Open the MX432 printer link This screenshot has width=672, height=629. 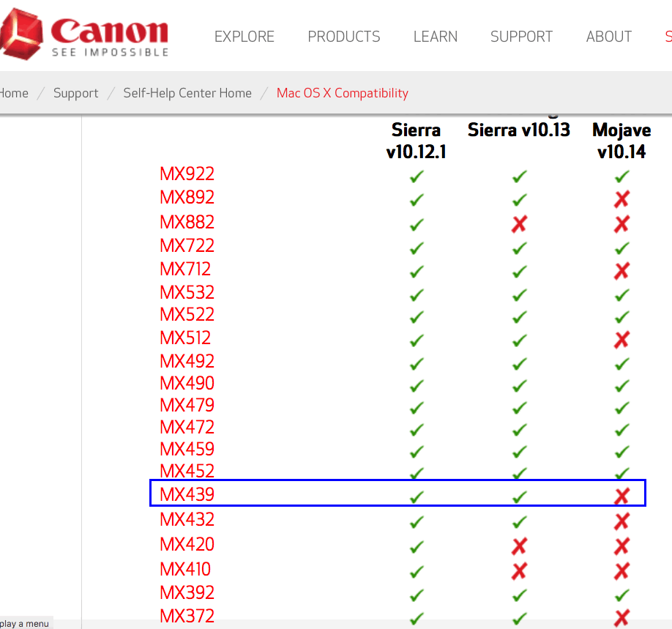click(187, 520)
